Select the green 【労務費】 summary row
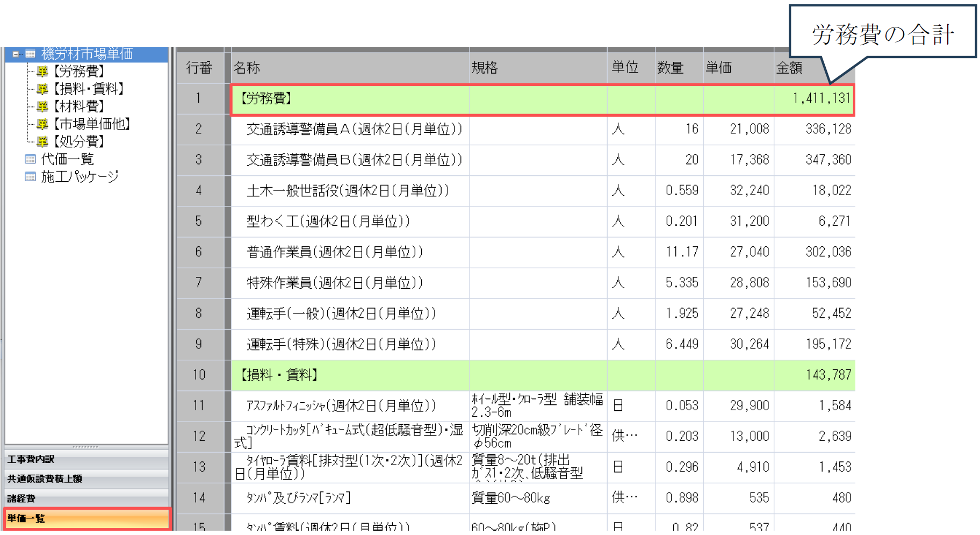 (349, 99)
